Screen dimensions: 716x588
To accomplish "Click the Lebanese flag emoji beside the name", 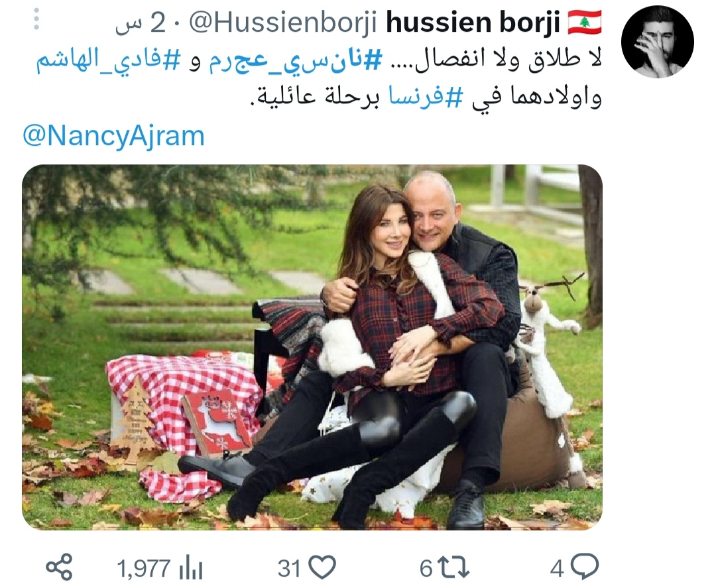I will [x=585, y=22].
